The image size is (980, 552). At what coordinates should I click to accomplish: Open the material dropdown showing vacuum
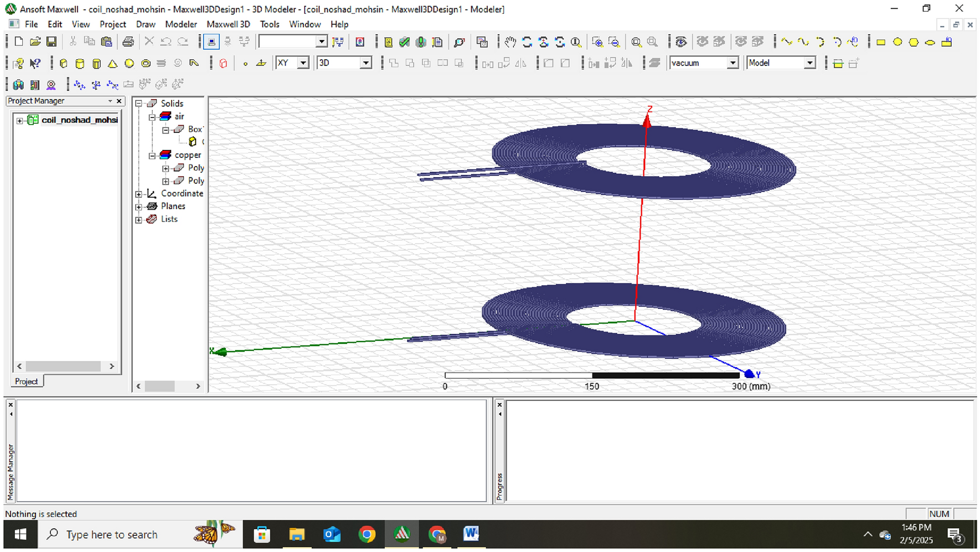(734, 63)
